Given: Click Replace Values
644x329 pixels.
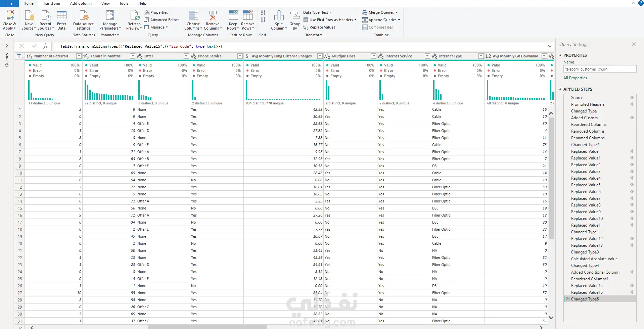Looking at the screenshot, I should [319, 27].
